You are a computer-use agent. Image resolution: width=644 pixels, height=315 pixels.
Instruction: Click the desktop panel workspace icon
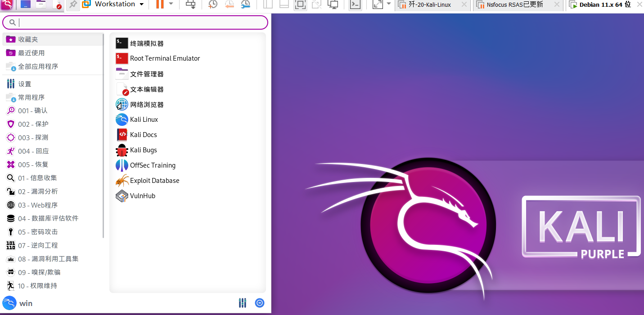(x=26, y=4)
